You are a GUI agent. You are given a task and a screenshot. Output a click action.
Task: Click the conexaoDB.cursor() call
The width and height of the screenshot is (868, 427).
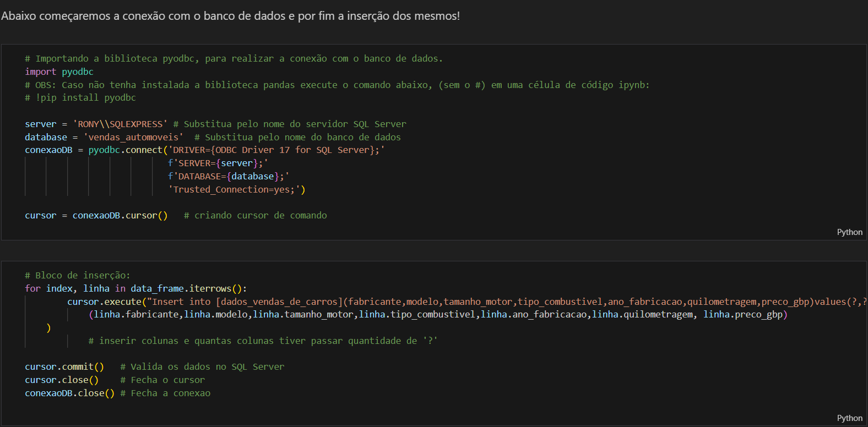pos(120,215)
